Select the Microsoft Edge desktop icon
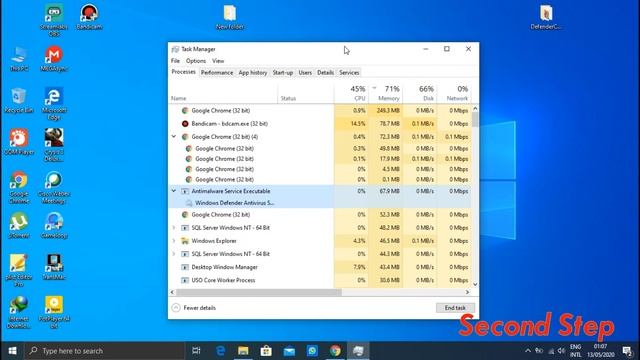The image size is (640, 360). point(54,104)
